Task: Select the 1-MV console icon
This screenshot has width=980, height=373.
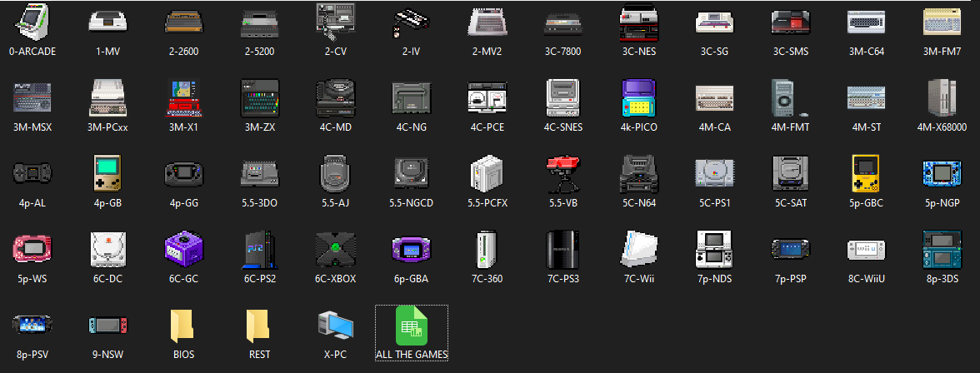Action: pyautogui.click(x=108, y=22)
